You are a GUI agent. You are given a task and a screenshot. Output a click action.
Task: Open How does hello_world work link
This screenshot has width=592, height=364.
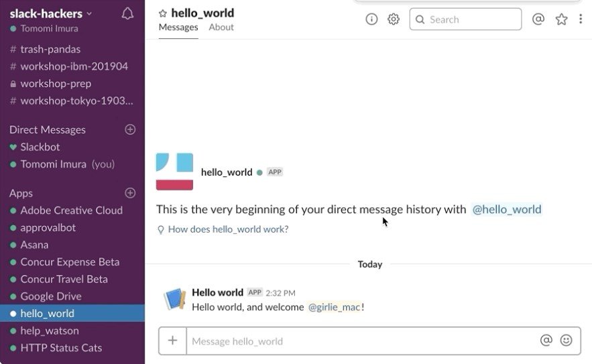point(228,229)
